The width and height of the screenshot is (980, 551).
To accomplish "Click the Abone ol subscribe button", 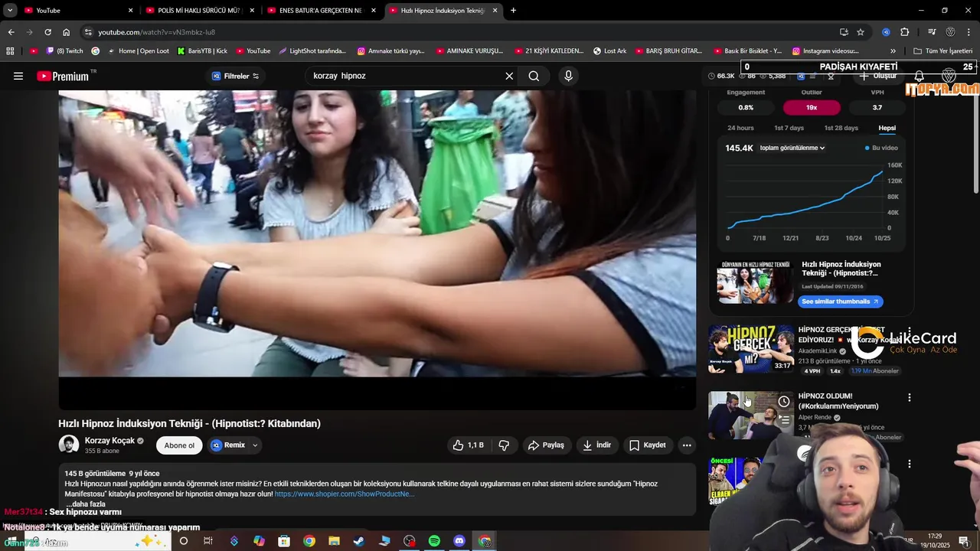I will 179,445.
